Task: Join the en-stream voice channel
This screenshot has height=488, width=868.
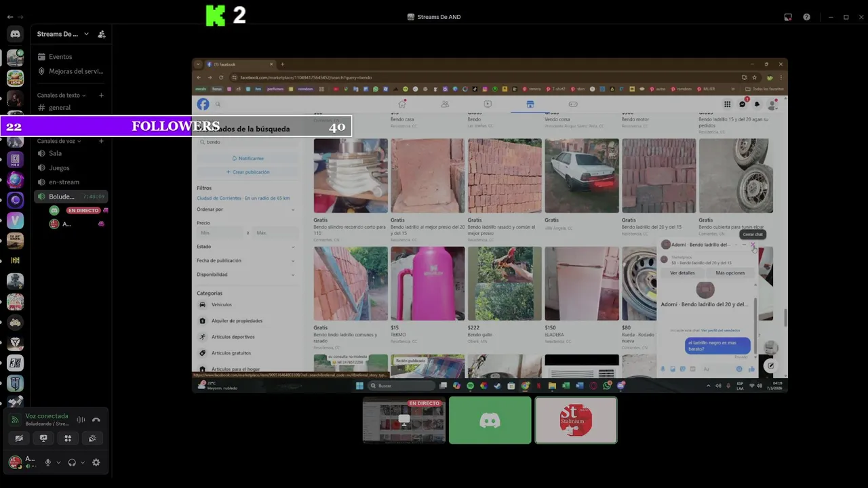Action: click(71, 182)
